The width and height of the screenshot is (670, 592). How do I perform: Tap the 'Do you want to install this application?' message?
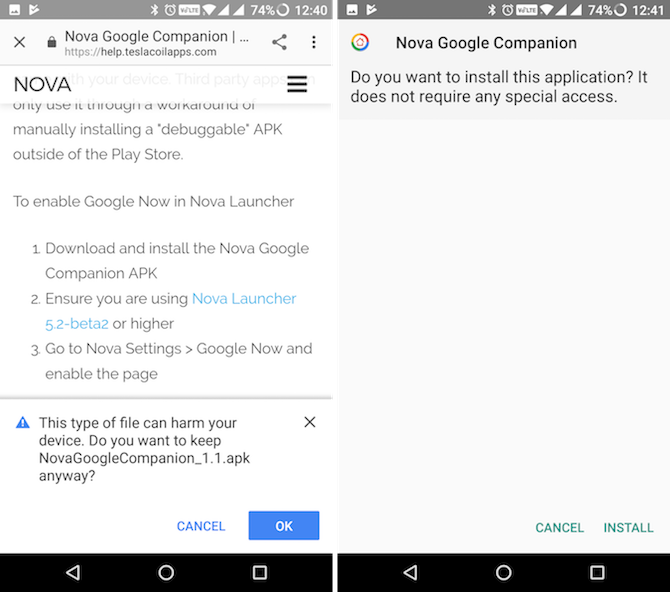499,87
